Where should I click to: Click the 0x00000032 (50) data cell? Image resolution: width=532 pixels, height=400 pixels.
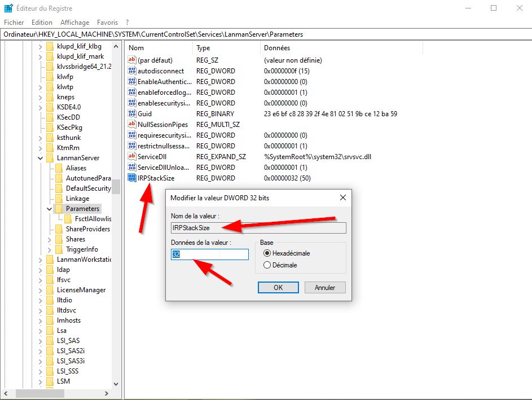287,178
